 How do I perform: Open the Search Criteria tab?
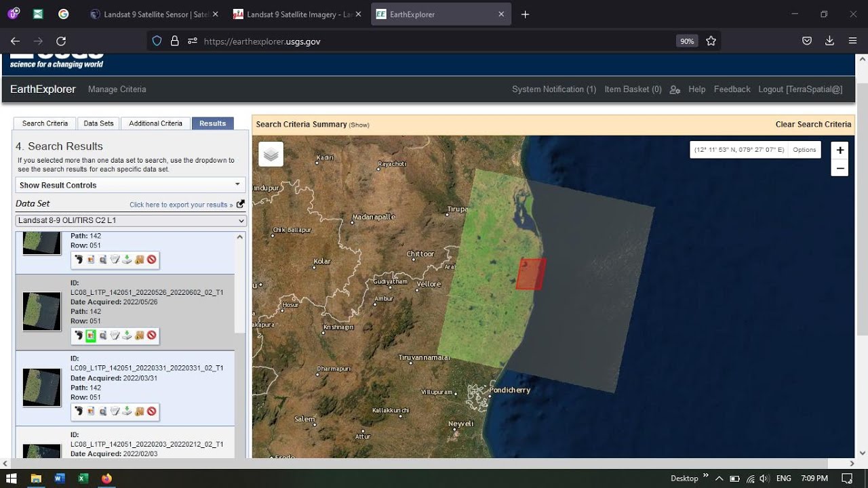(x=45, y=123)
